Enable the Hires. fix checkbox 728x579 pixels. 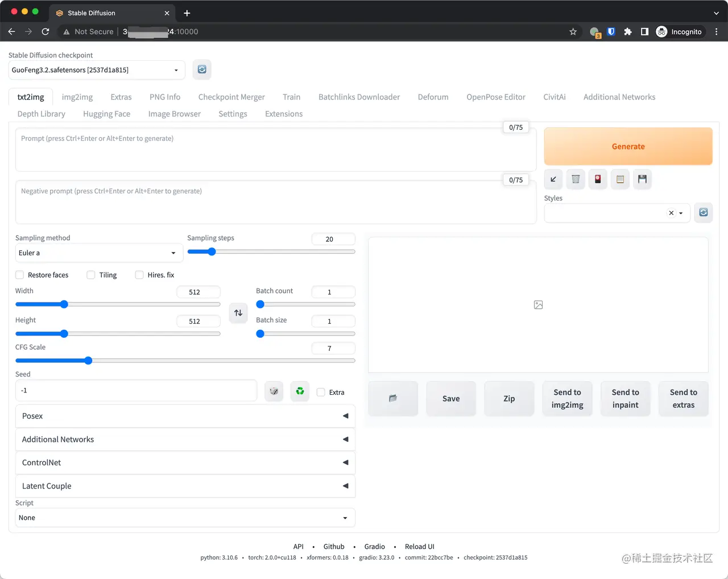(x=139, y=275)
